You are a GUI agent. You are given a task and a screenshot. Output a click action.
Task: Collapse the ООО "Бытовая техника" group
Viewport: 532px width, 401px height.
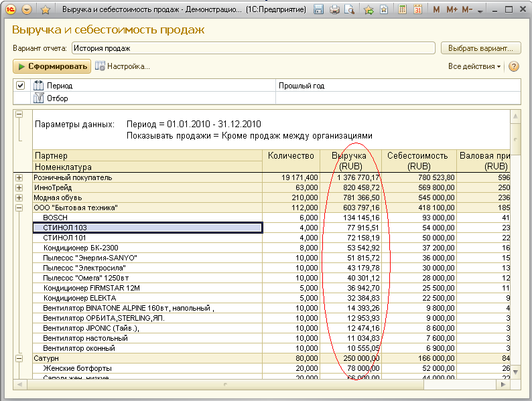coord(19,208)
